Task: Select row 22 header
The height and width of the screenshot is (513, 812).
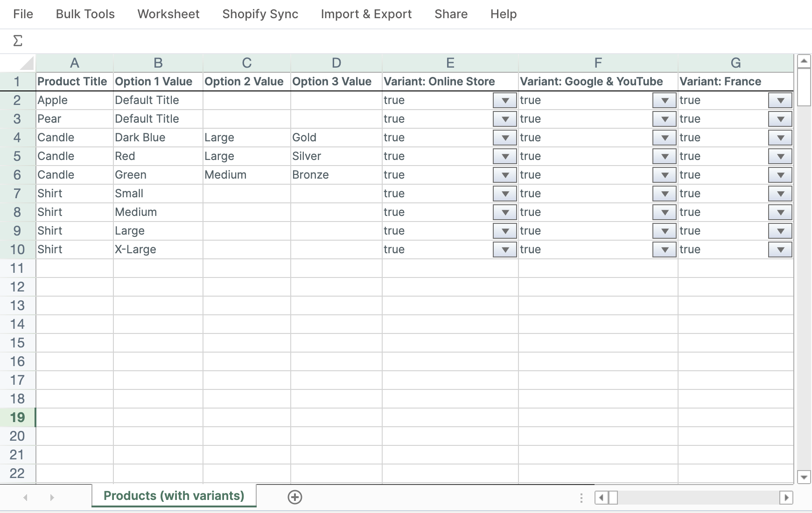Action: [18, 473]
